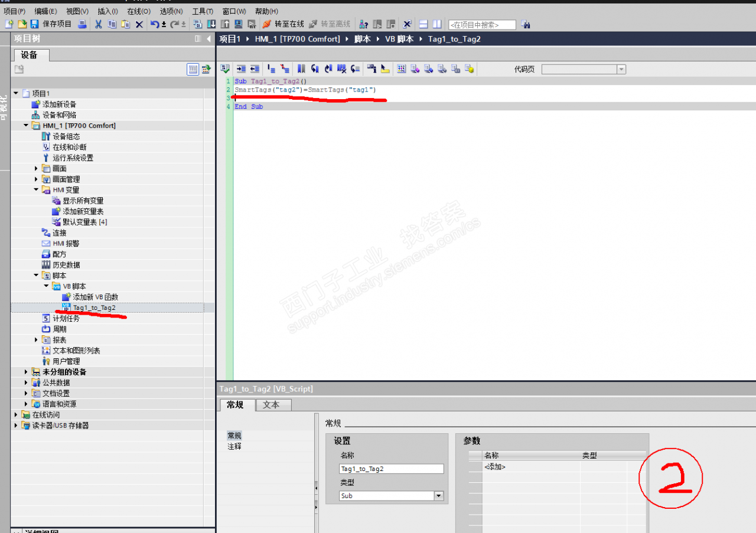Click the upload from device icon

pos(225,24)
